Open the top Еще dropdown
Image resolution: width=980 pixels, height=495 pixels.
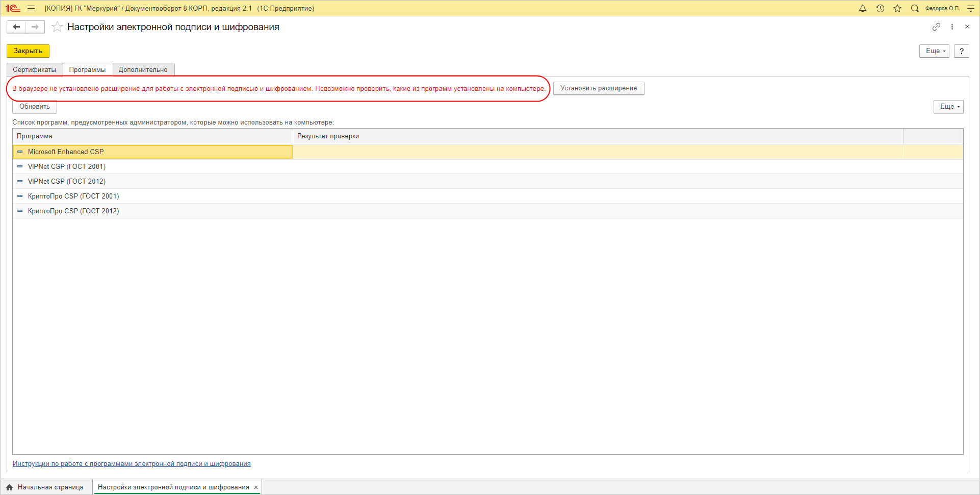click(x=934, y=51)
